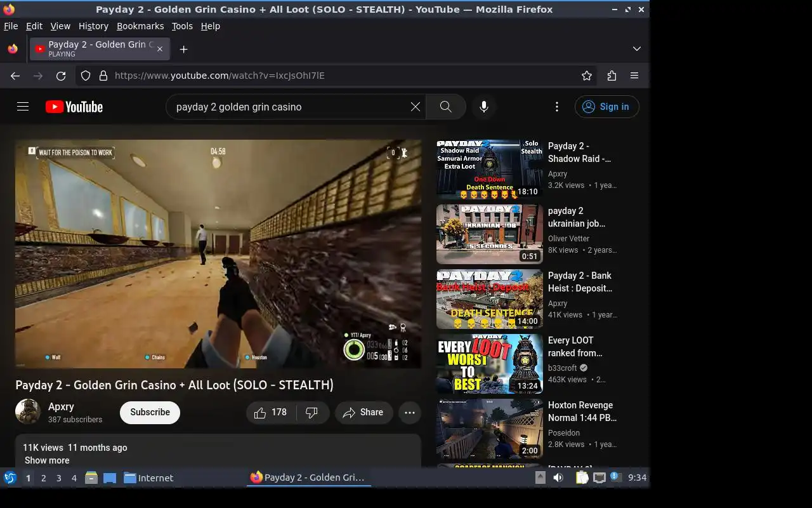Reload the current page
812x508 pixels.
(x=61, y=76)
